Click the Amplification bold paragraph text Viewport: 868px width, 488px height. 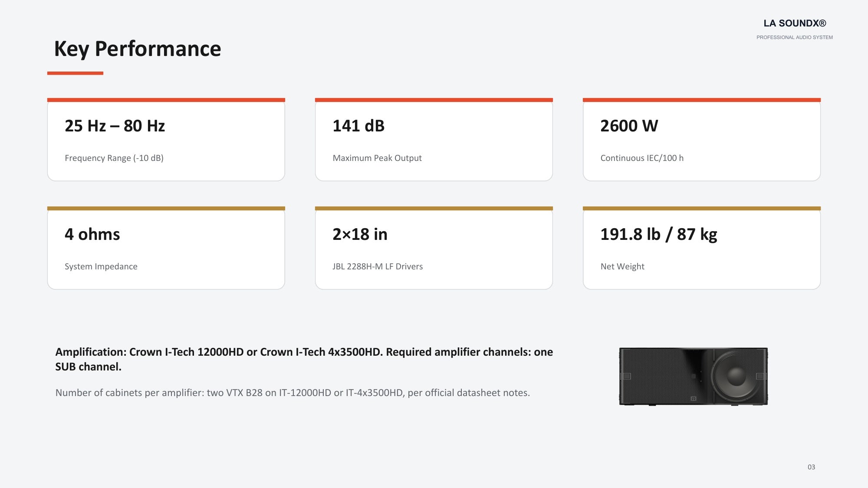tap(304, 359)
